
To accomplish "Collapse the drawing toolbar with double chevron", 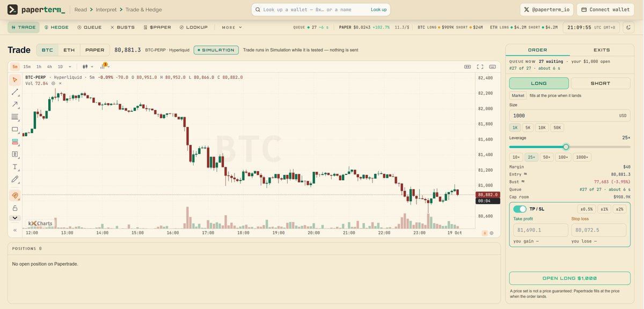I will pyautogui.click(x=15, y=230).
